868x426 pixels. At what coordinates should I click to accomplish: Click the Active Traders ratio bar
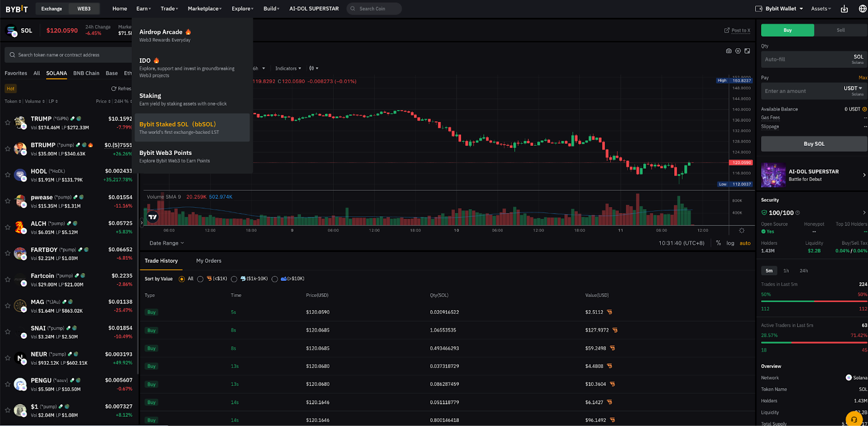click(814, 343)
